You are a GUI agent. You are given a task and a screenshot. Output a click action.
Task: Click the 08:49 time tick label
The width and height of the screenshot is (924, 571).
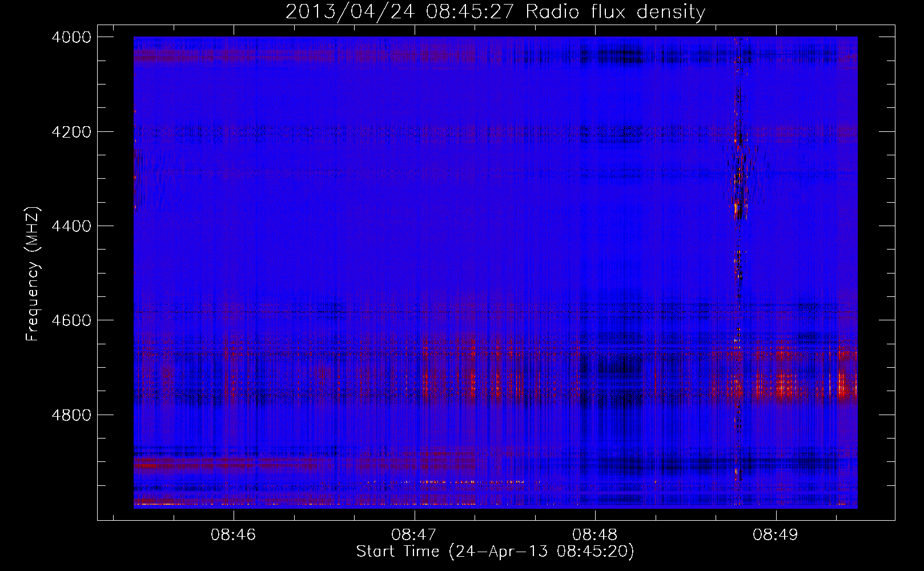[x=776, y=535]
